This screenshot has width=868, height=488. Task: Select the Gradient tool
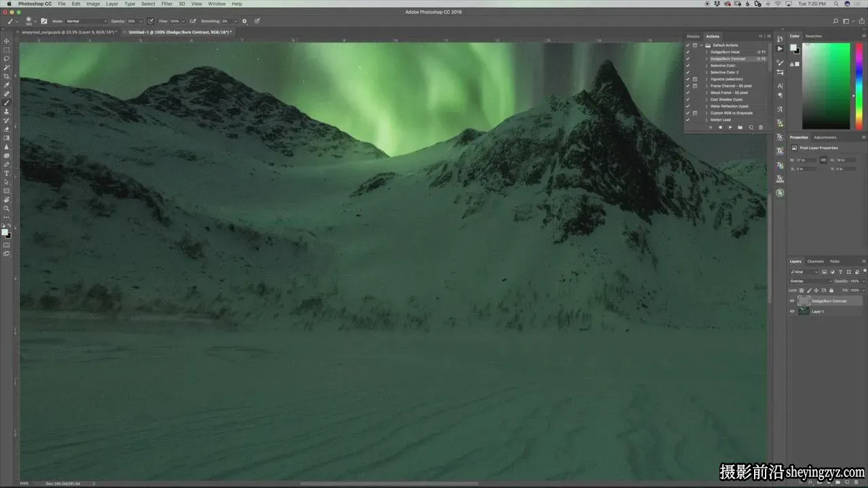[x=7, y=138]
